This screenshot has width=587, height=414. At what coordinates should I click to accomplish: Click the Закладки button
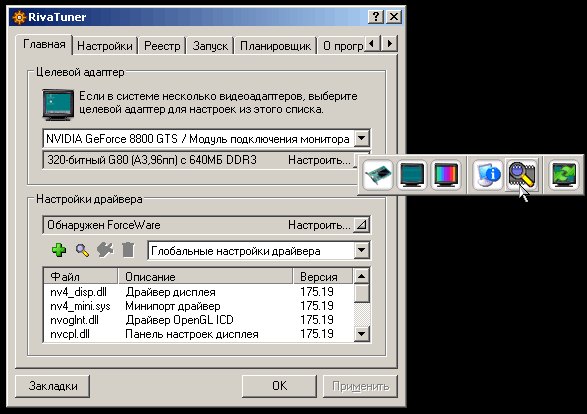pos(53,386)
